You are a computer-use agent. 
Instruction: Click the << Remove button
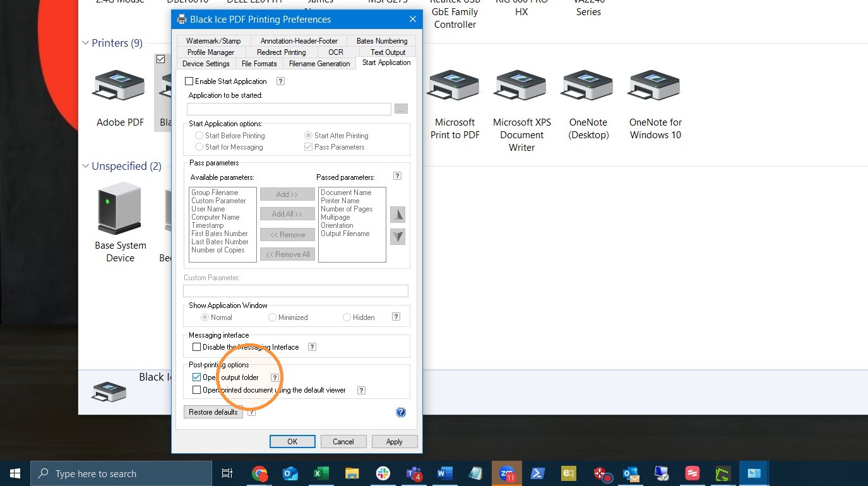(x=287, y=235)
